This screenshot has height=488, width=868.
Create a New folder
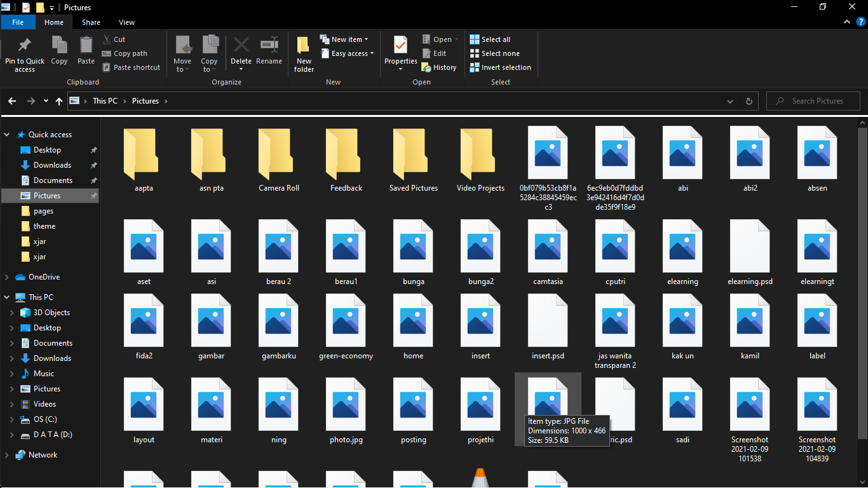pos(304,54)
